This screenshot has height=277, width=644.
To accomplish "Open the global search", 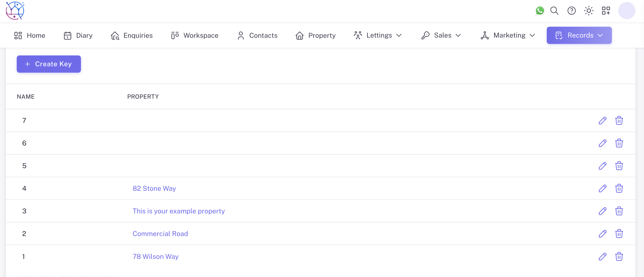I will tap(554, 11).
